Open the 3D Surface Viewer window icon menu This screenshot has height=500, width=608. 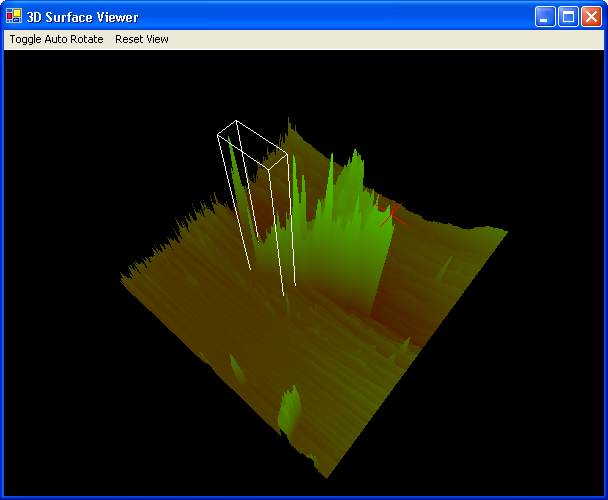pos(14,16)
